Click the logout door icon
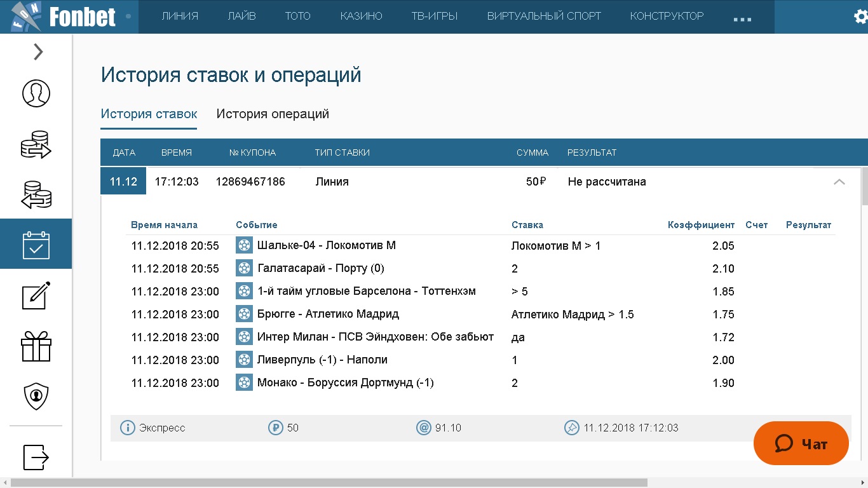The width and height of the screenshot is (868, 488). click(x=36, y=456)
